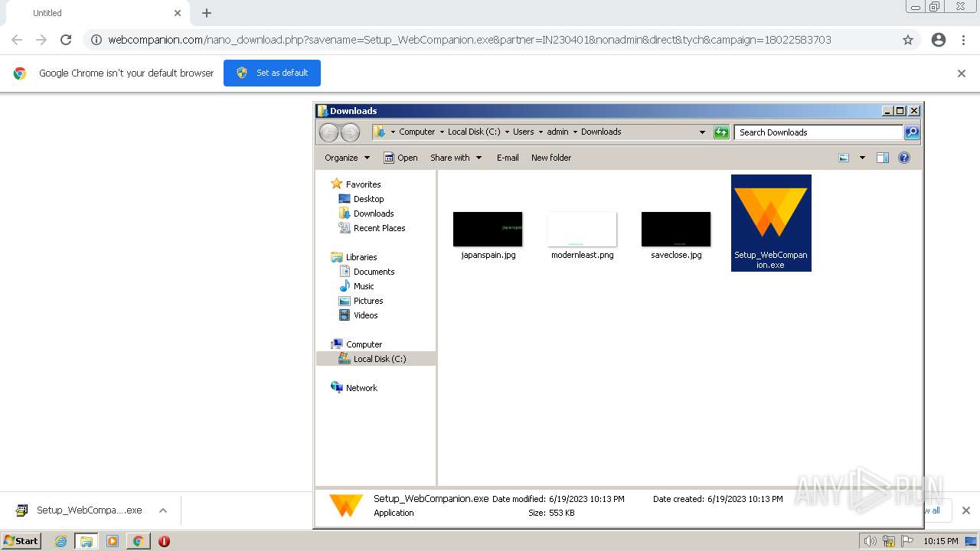
Task: Click red stop-sign taskbar icon
Action: click(164, 541)
